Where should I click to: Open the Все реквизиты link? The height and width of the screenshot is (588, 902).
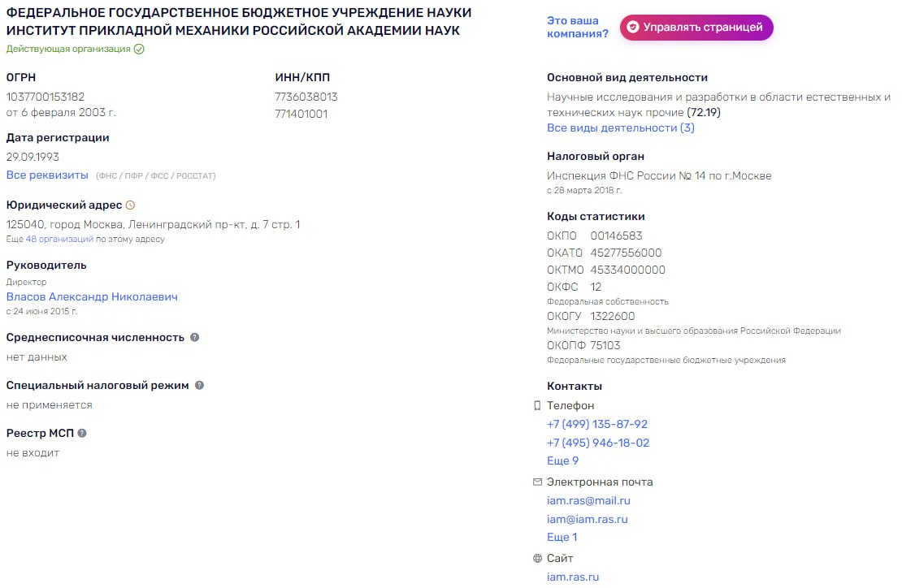point(47,175)
